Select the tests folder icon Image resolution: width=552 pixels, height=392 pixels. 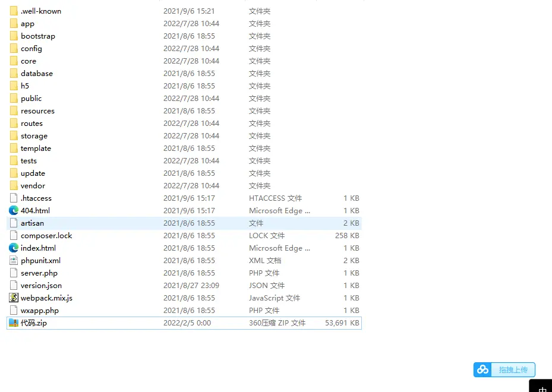coord(14,161)
